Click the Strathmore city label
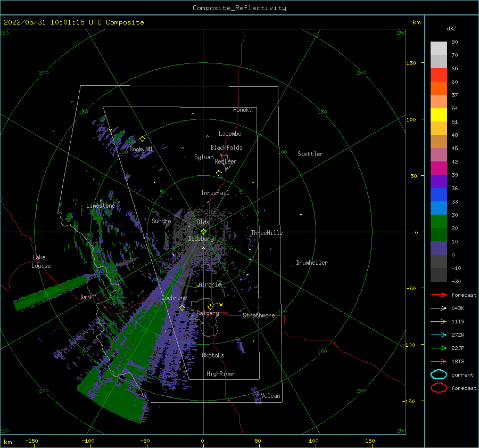The image size is (479, 448). click(259, 315)
